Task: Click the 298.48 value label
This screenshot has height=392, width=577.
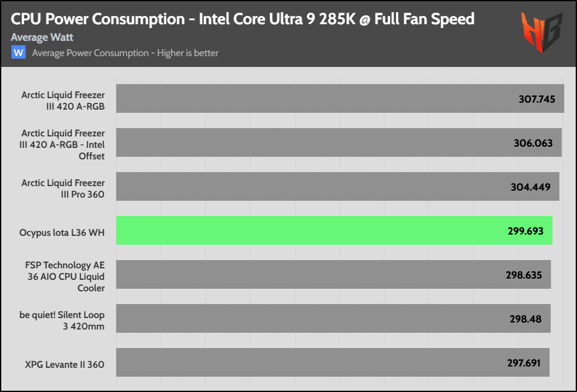Action: click(525, 319)
